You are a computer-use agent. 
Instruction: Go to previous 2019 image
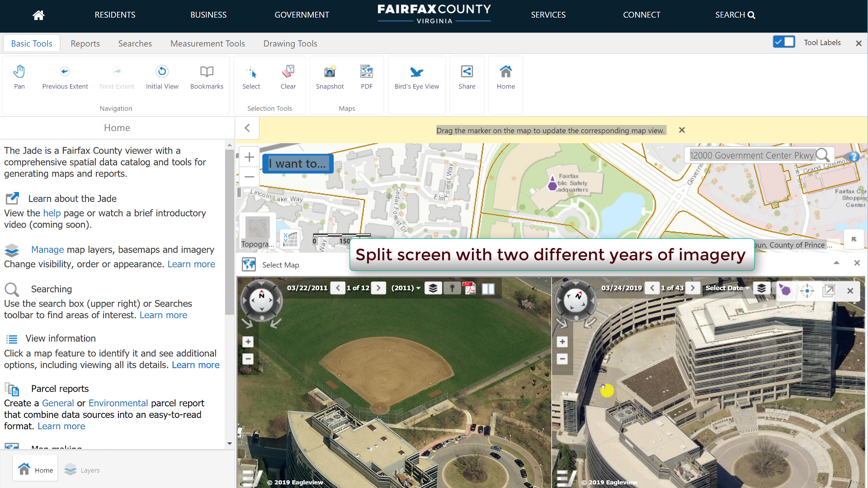pyautogui.click(x=652, y=288)
